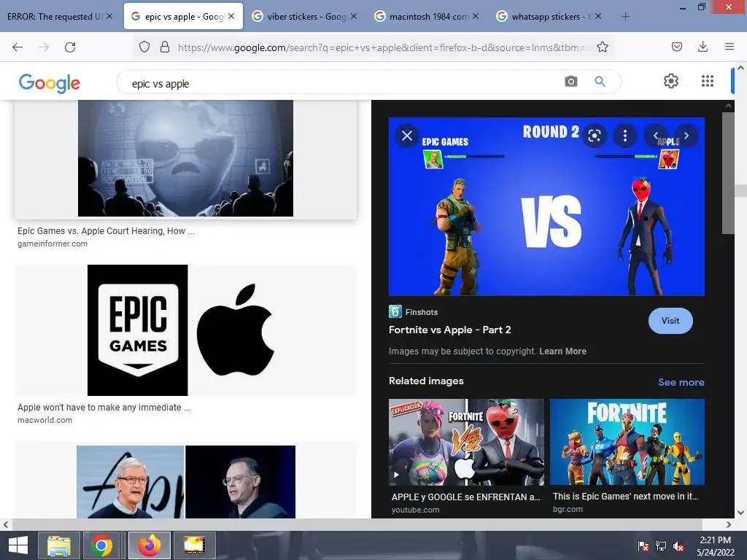Reload the page with the refresh icon
Viewport: 747px width, 560px height.
[x=70, y=47]
